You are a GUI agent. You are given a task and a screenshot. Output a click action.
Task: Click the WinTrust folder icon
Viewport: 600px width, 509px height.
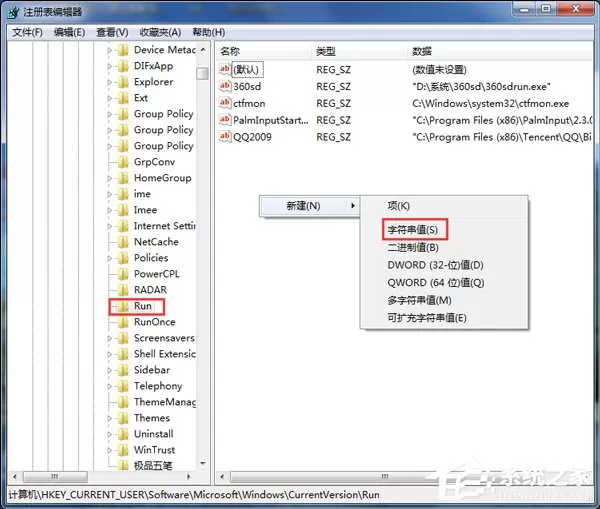(x=123, y=450)
